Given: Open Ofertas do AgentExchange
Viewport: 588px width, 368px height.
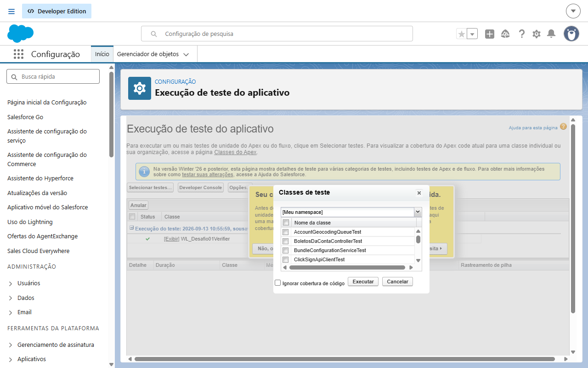Looking at the screenshot, I should point(43,236).
